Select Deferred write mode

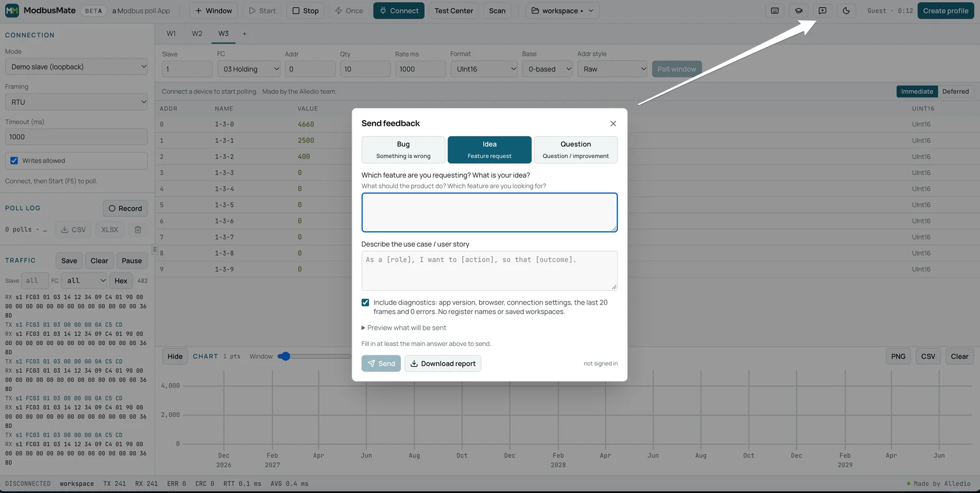[955, 91]
